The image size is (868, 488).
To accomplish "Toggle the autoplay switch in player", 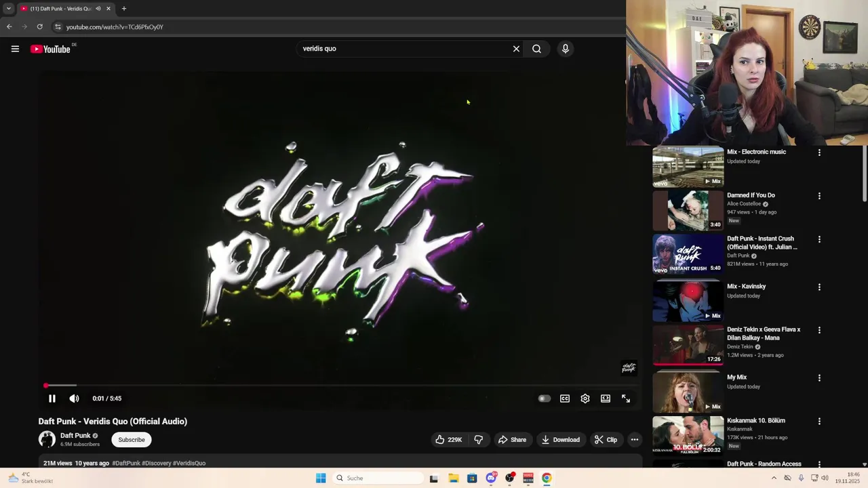I will point(544,399).
